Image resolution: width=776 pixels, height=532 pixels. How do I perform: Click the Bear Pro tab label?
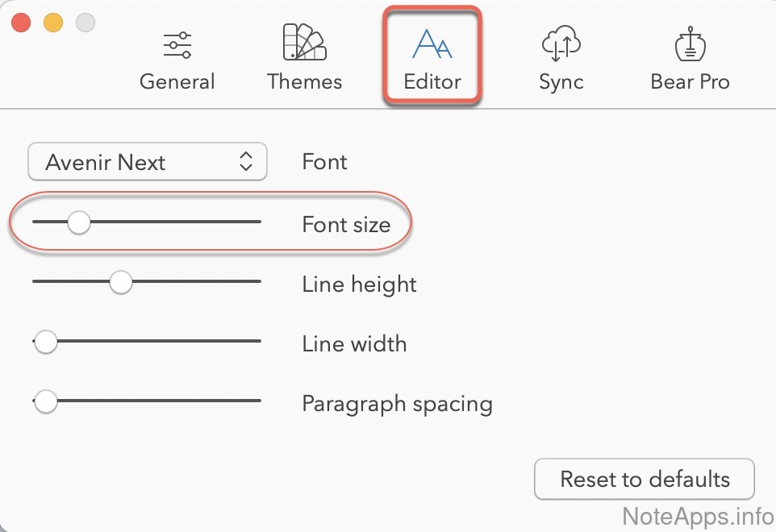click(690, 81)
